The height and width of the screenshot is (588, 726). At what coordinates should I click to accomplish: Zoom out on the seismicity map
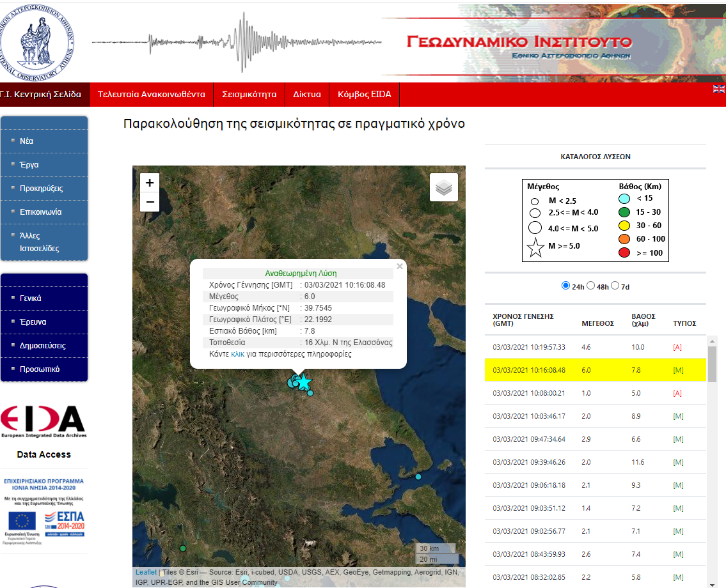[x=150, y=202]
